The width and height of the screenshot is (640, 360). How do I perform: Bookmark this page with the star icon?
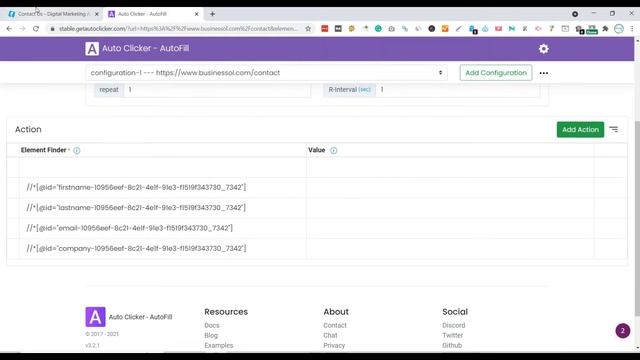[x=308, y=29]
